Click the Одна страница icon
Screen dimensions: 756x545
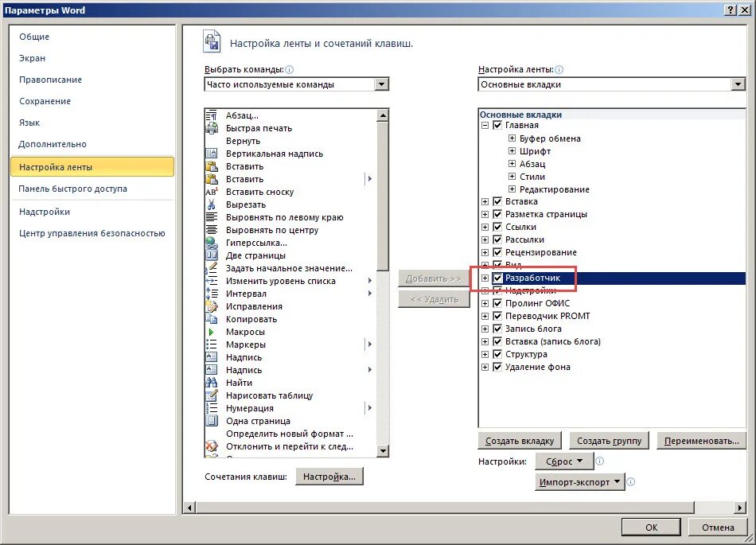coord(211,421)
